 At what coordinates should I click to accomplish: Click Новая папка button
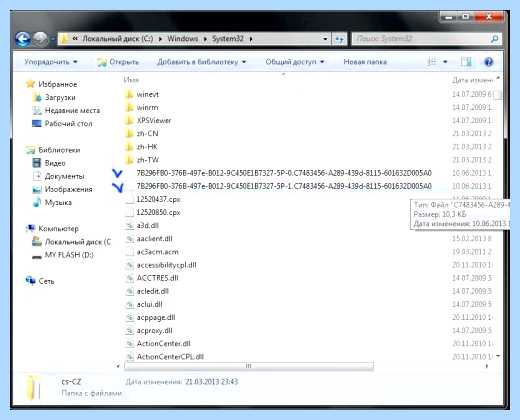(x=365, y=62)
